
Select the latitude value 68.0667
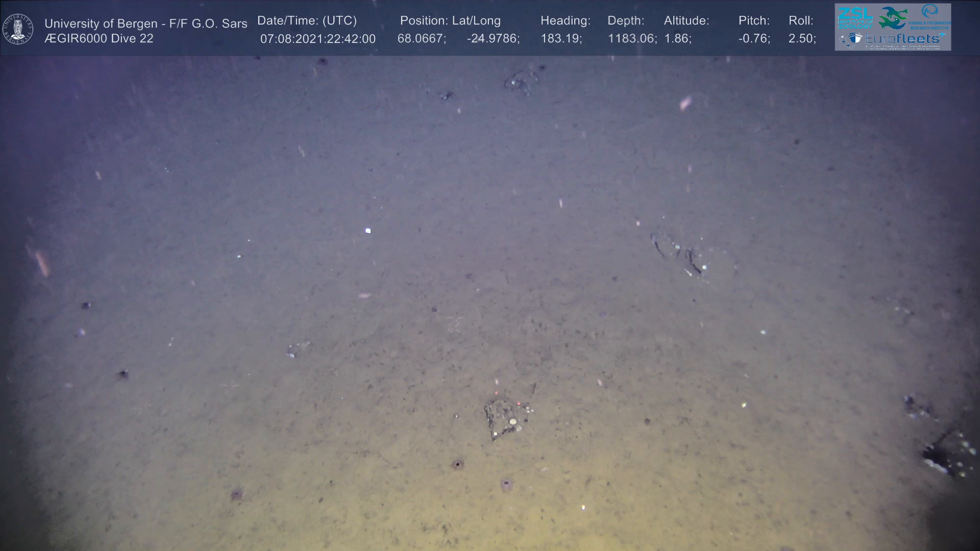[421, 39]
